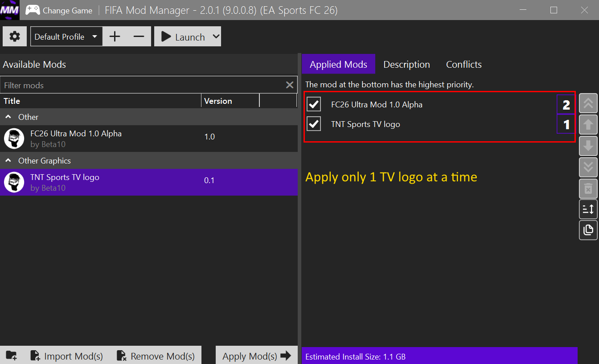This screenshot has height=364, width=599.
Task: Uncheck the FC26 Ultra Mod 1.0 Alpha checkbox
Action: [x=314, y=104]
